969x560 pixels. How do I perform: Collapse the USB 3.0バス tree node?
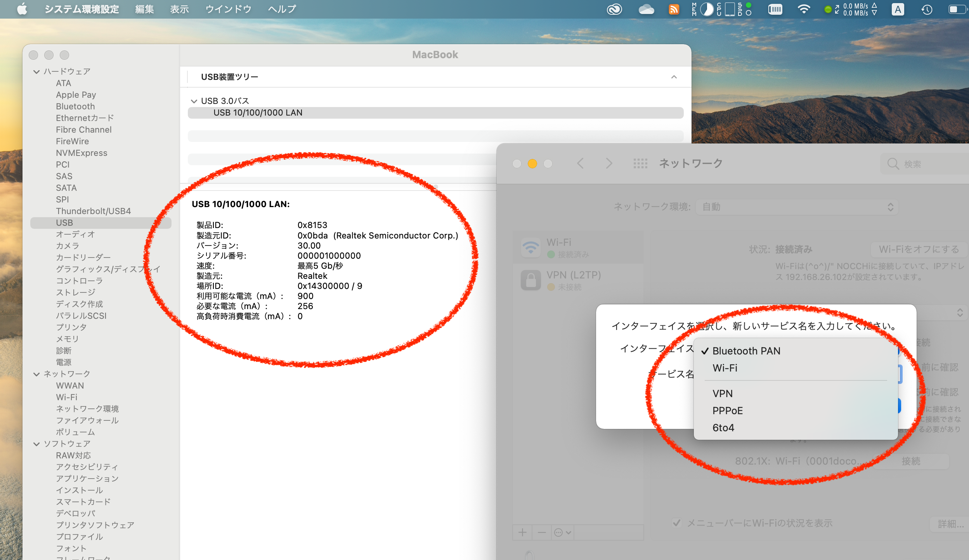pos(194,101)
